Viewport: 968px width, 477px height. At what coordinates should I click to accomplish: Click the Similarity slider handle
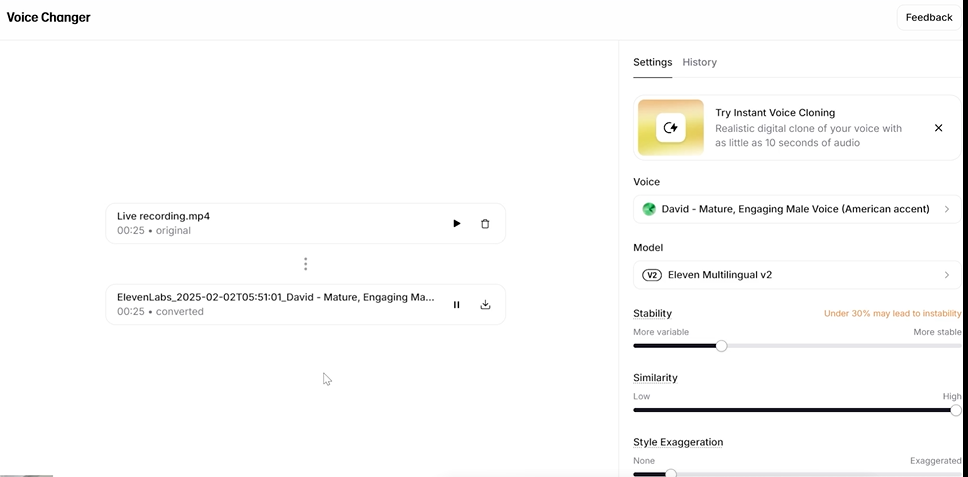955,410
